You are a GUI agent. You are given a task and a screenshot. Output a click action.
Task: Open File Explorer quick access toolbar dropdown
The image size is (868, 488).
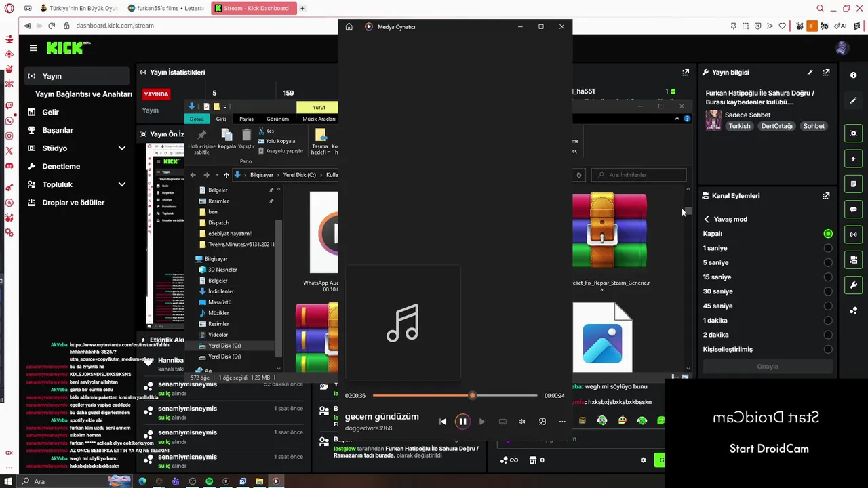point(224,107)
